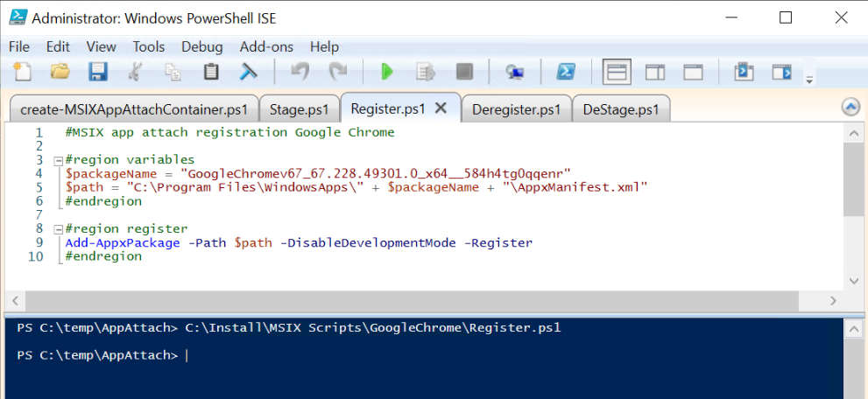Show script pane on top layout
The width and height of the screenshot is (868, 399).
point(617,72)
